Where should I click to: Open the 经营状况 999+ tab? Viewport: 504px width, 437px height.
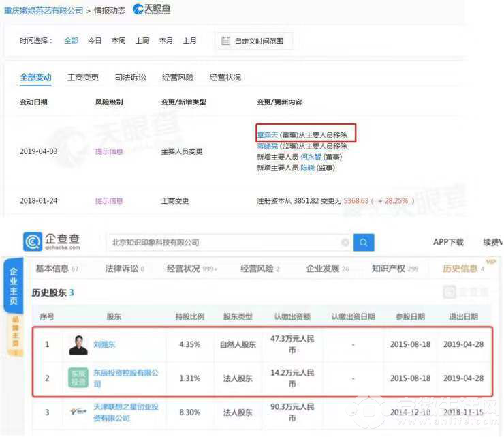click(192, 269)
